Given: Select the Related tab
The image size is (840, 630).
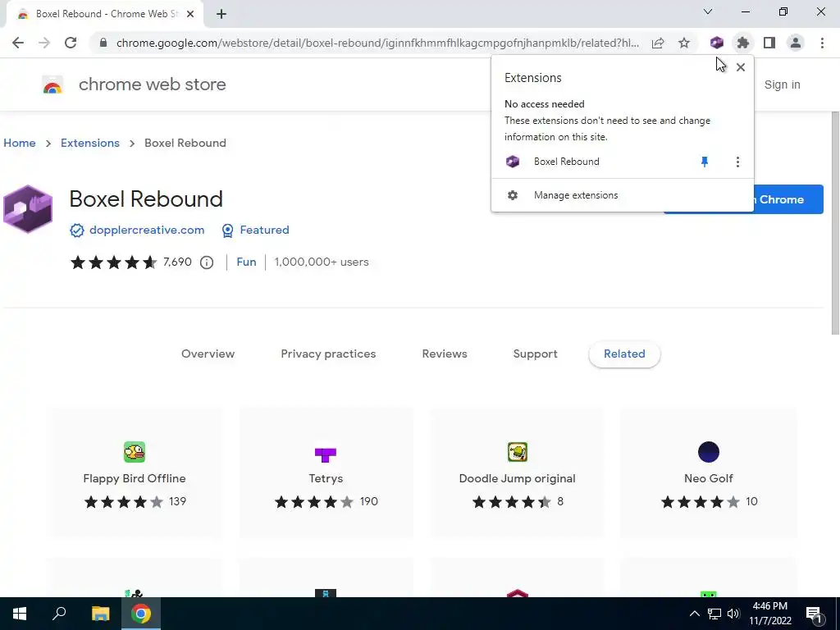Looking at the screenshot, I should pyautogui.click(x=624, y=354).
